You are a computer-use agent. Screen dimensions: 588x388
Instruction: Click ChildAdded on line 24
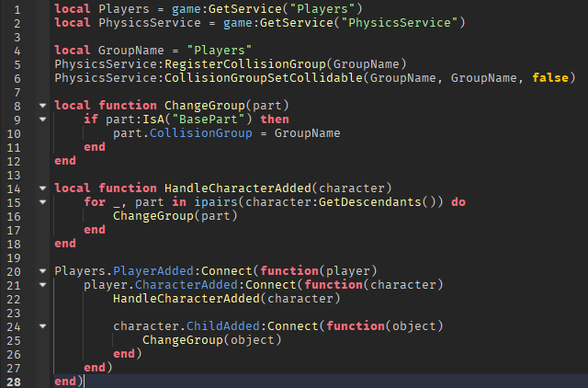coord(223,326)
